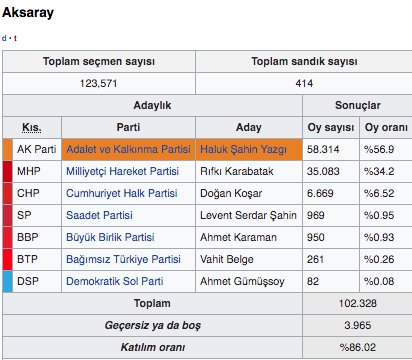Click the vote count 261
This screenshot has height=360, width=412.
(x=315, y=259)
